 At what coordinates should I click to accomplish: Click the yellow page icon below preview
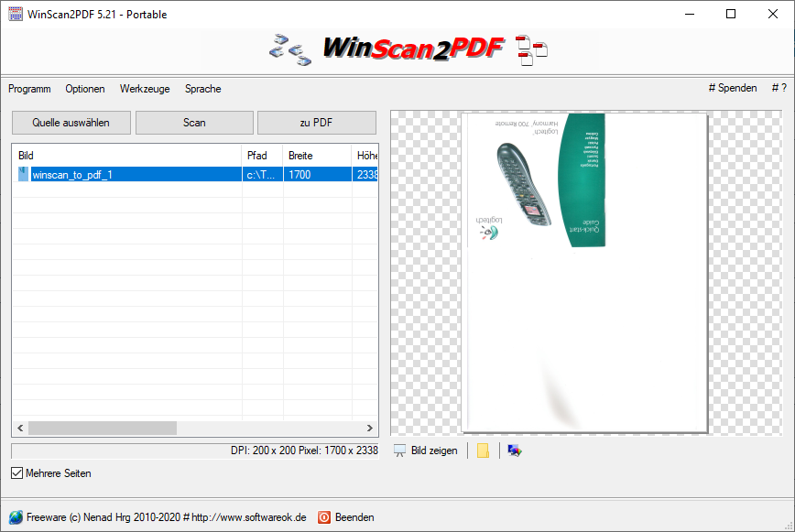(484, 451)
